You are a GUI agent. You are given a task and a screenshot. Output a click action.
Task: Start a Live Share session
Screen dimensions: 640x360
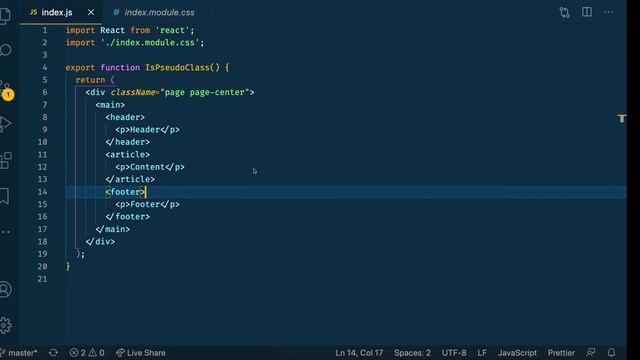[140, 353]
